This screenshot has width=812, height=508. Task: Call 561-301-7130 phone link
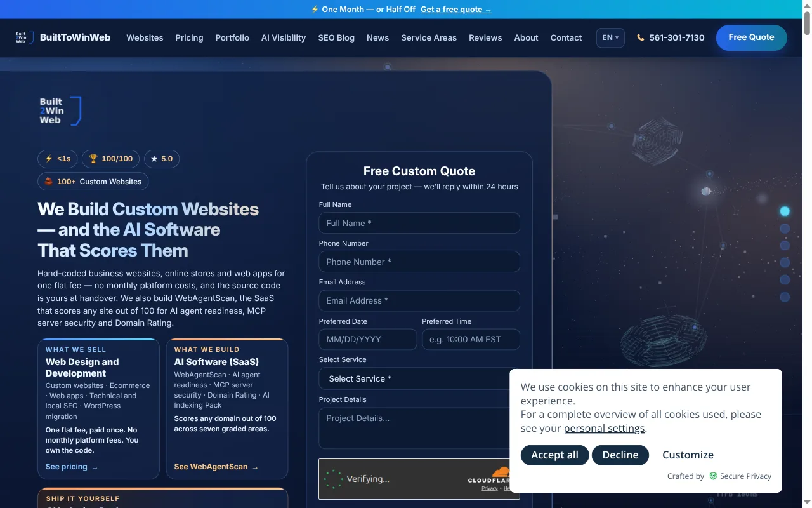point(671,37)
